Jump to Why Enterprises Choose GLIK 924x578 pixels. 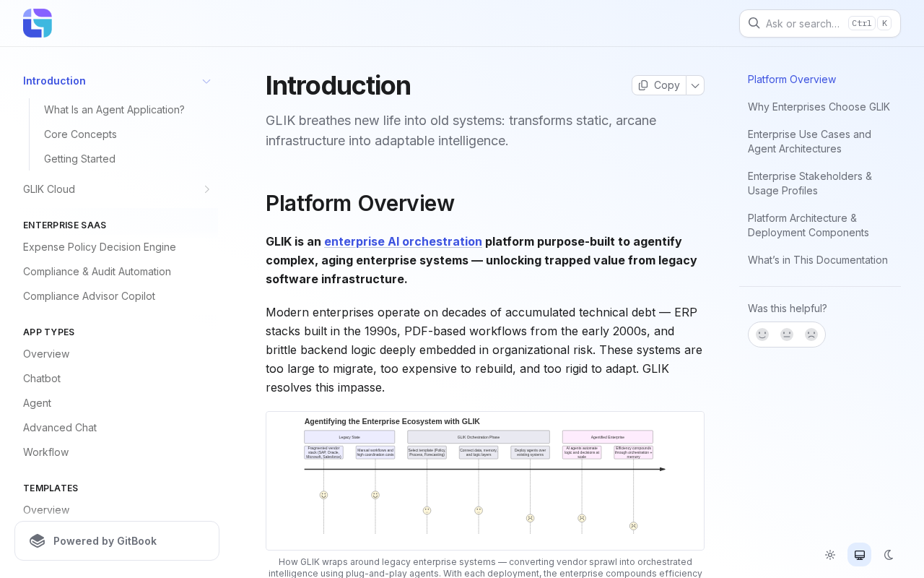click(x=819, y=107)
